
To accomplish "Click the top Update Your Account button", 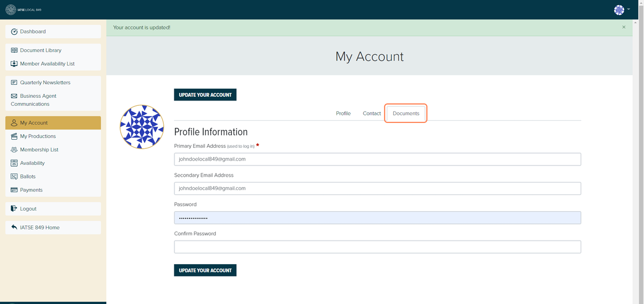I will tap(205, 95).
